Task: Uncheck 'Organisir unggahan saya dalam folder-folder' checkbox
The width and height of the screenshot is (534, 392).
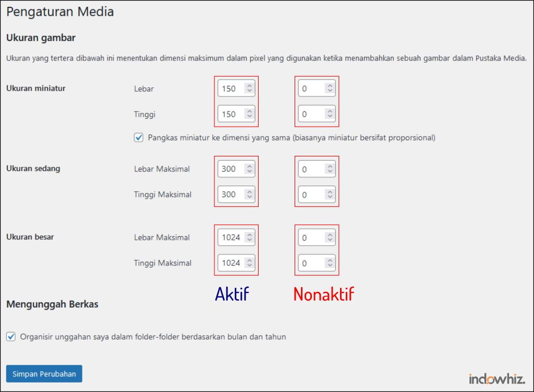Action: [11, 337]
